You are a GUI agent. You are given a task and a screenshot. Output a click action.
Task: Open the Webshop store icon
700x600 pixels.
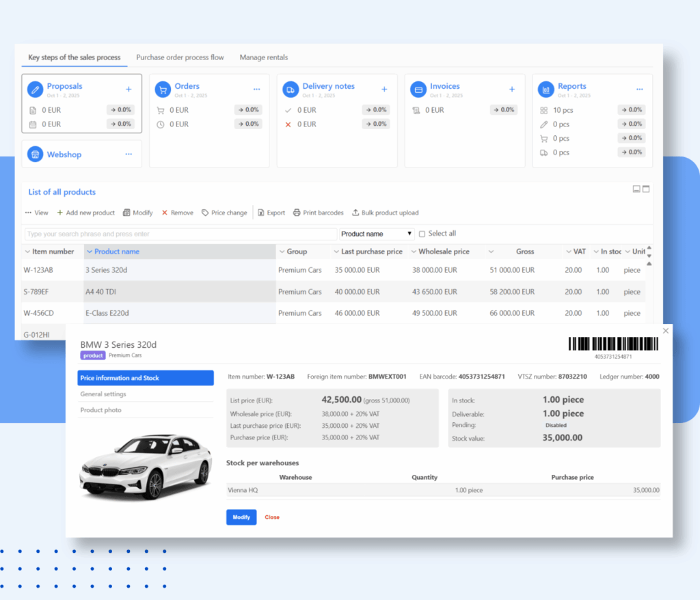point(36,154)
